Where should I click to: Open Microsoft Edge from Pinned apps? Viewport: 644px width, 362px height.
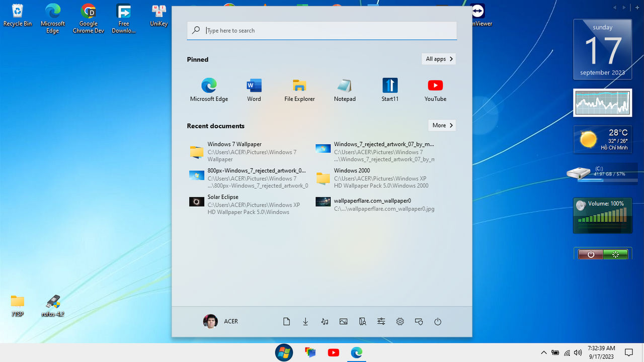pos(209,90)
